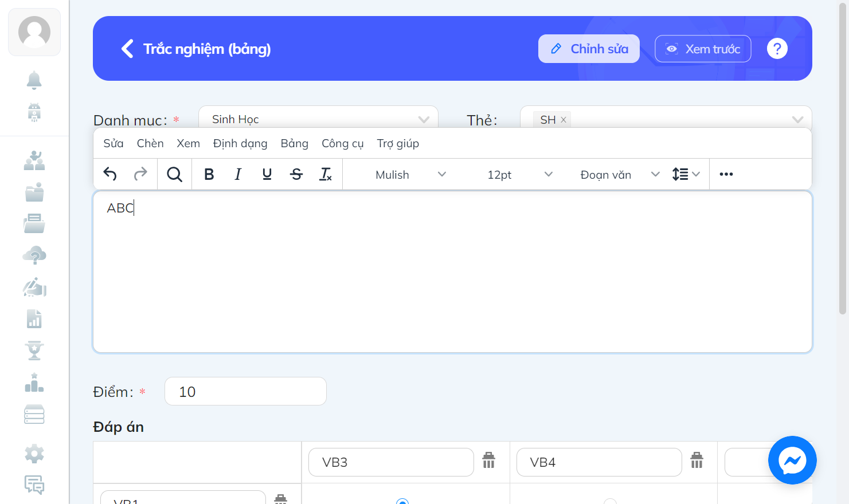Open the help question mark
This screenshot has width=849, height=504.
[777, 49]
